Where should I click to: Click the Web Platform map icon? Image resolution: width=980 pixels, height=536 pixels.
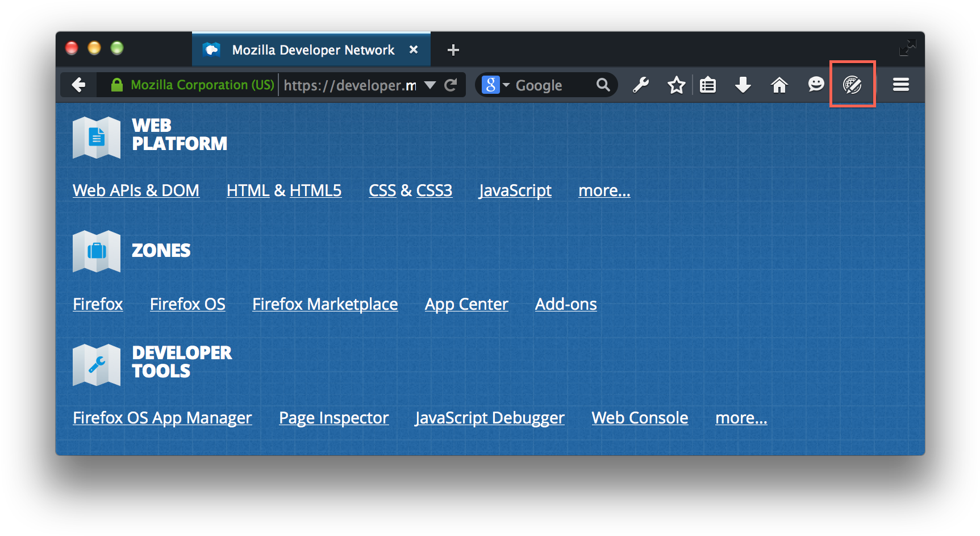(97, 138)
